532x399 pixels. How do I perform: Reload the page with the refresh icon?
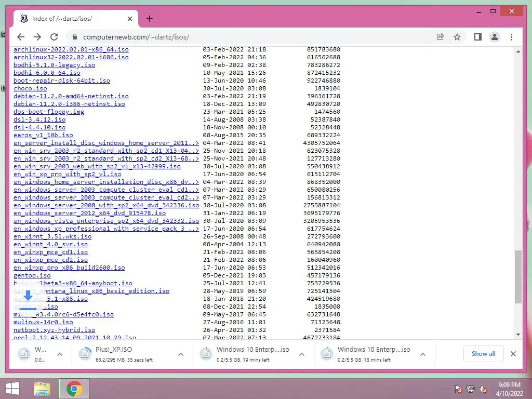click(54, 37)
